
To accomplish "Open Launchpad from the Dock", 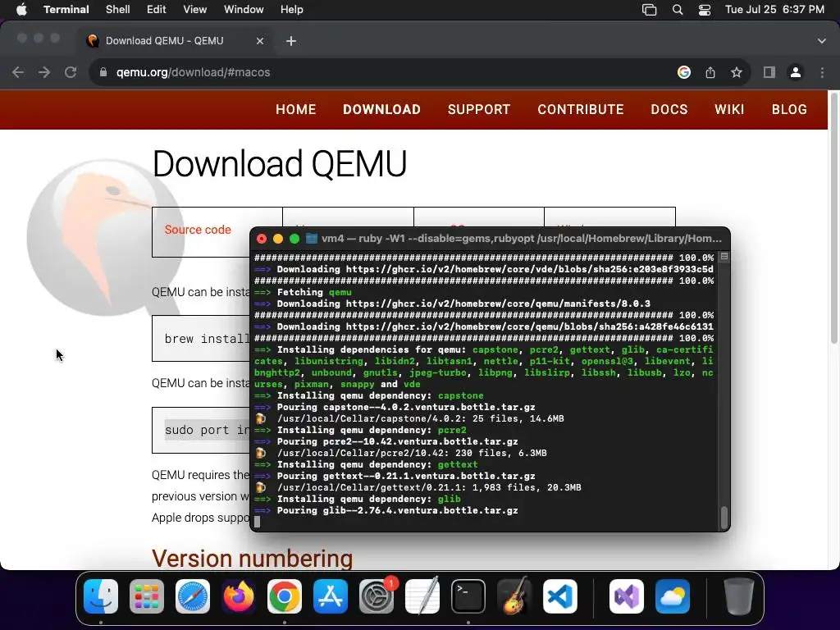I will pyautogui.click(x=147, y=596).
